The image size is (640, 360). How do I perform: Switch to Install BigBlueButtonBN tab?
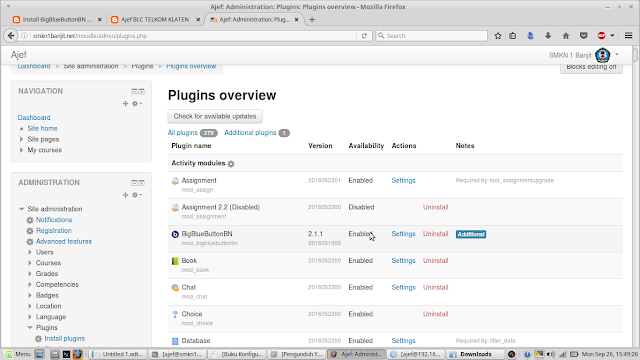[x=57, y=20]
